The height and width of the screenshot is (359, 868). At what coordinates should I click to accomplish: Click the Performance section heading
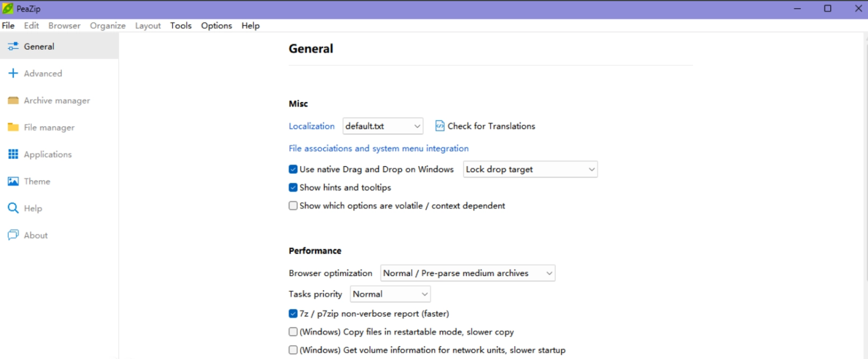315,251
